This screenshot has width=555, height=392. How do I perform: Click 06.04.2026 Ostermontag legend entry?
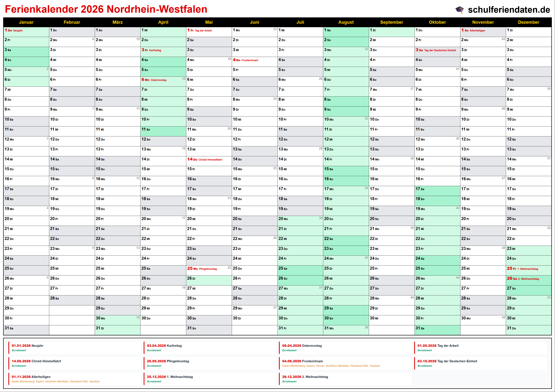302,346
